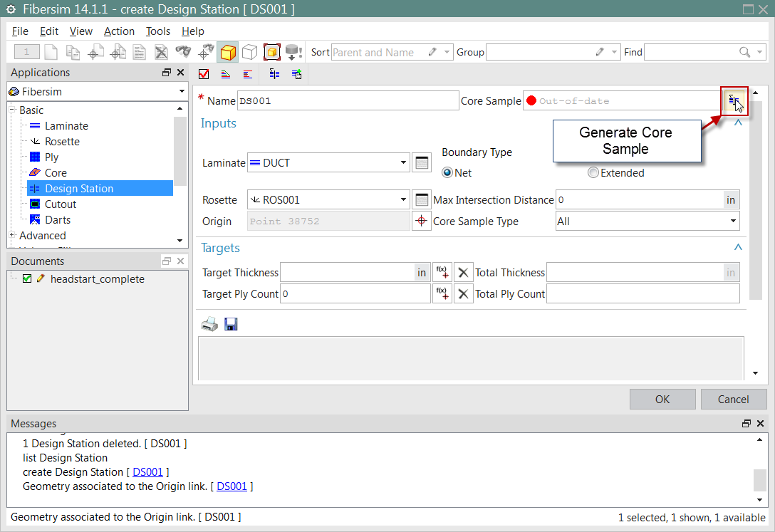Click the Origin point picker crosshair icon
The width and height of the screenshot is (775, 532).
422,221
